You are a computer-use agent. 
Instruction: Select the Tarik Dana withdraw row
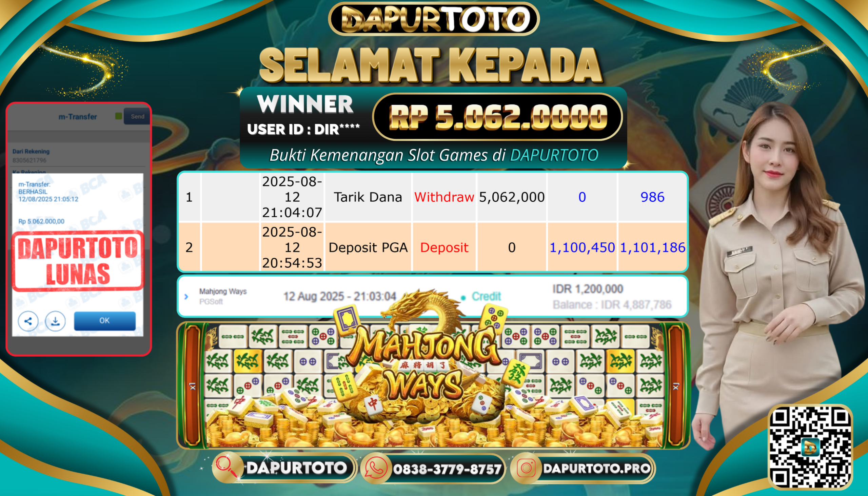tap(433, 197)
